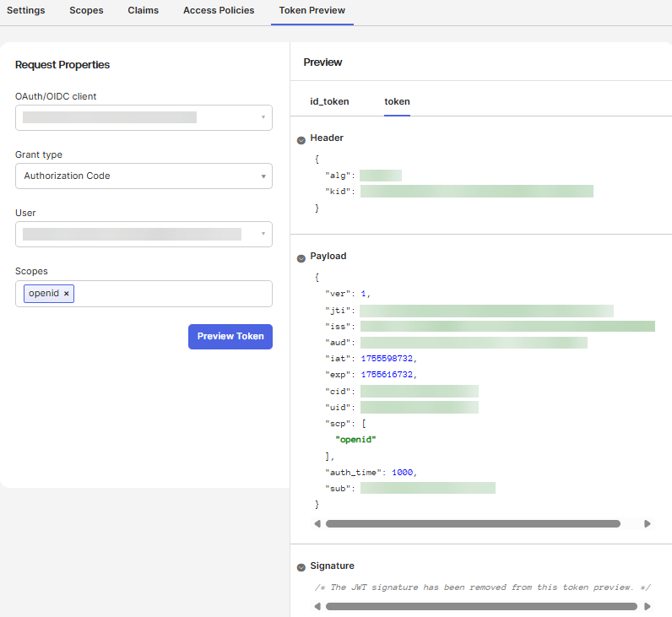Click the "ver" value 1

point(363,294)
